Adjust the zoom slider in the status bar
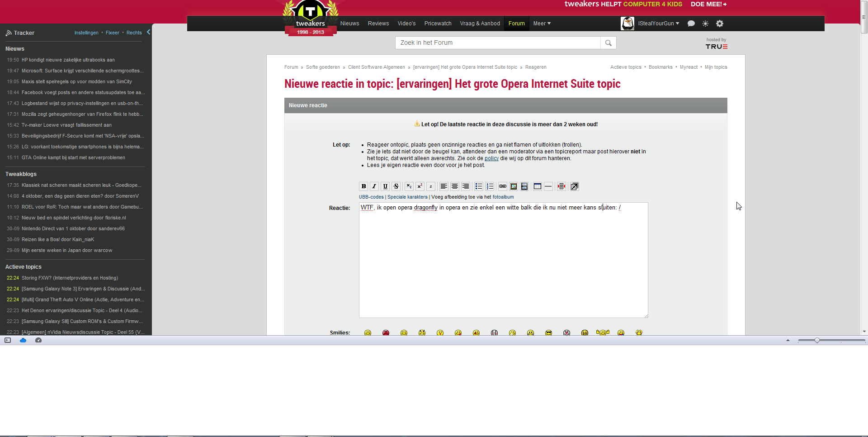 point(817,340)
